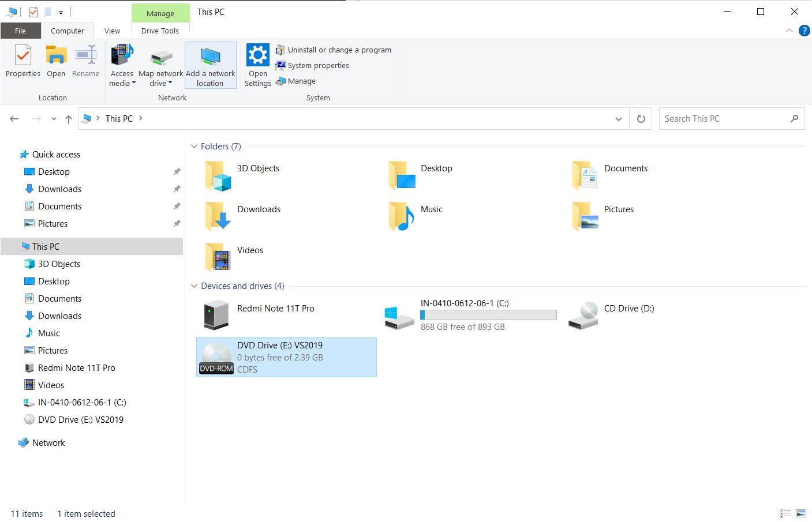Collapse the ribbon with the chevron arrow

click(789, 31)
